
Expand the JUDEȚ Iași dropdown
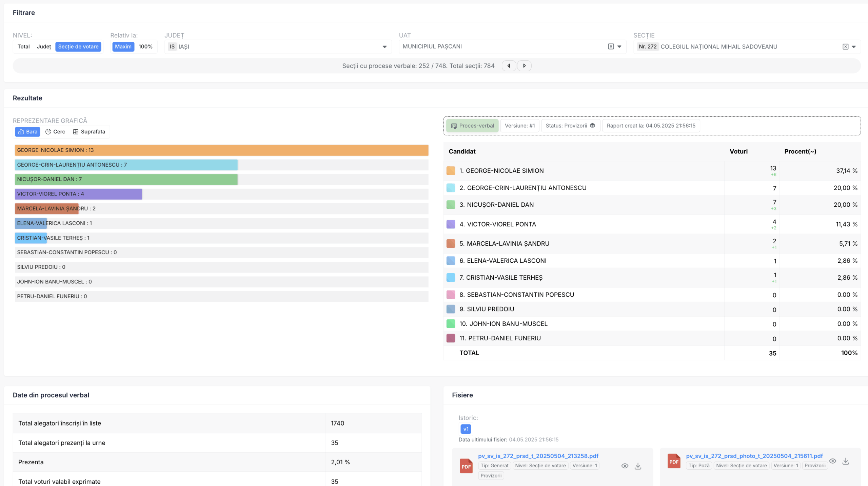(x=384, y=47)
